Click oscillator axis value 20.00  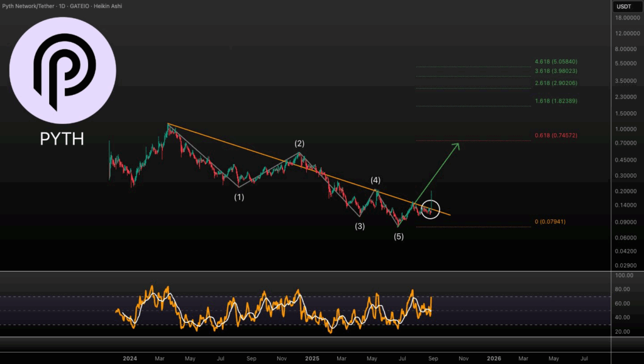click(x=623, y=331)
